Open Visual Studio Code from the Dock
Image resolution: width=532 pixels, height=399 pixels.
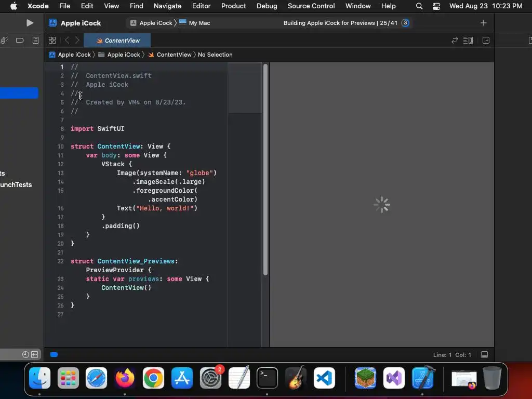324,378
